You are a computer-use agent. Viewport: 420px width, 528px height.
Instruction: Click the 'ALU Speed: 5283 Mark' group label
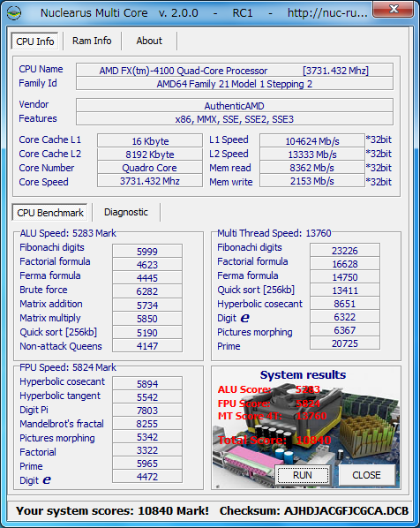click(x=68, y=233)
